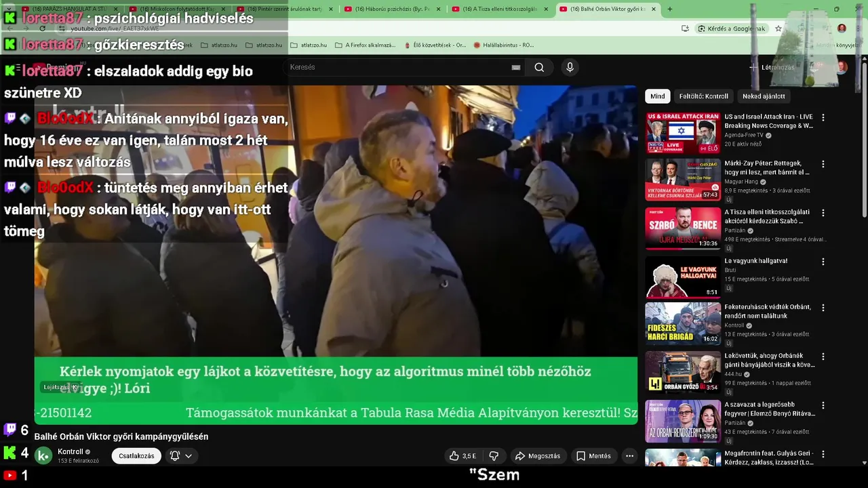Open the Márki-Zay Péter: Rettegek video title
The image size is (868, 488).
pyautogui.click(x=767, y=168)
